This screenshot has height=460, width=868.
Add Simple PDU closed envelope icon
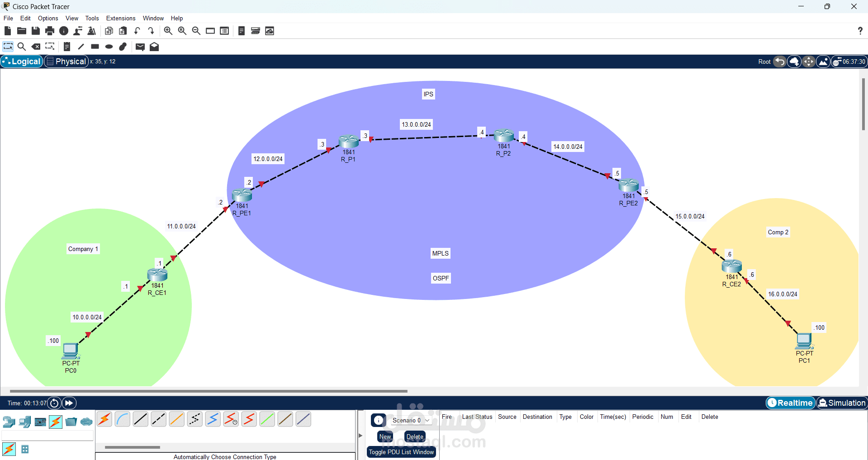(140, 47)
